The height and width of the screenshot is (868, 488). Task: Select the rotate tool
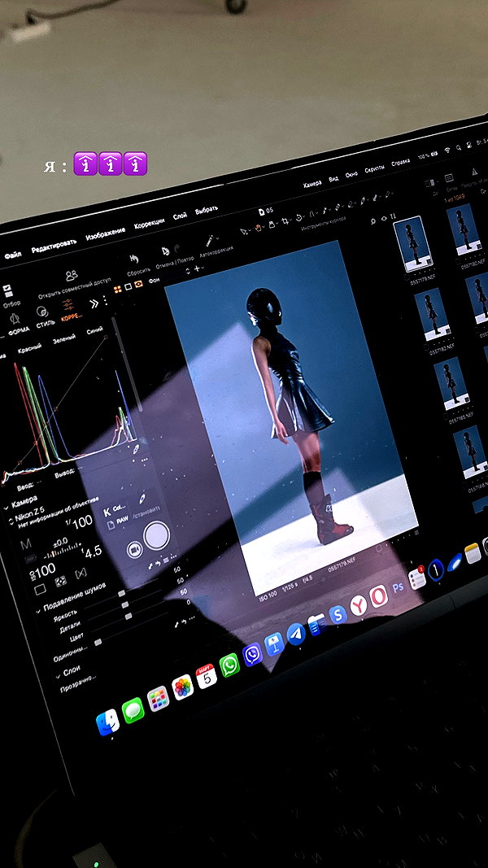299,217
